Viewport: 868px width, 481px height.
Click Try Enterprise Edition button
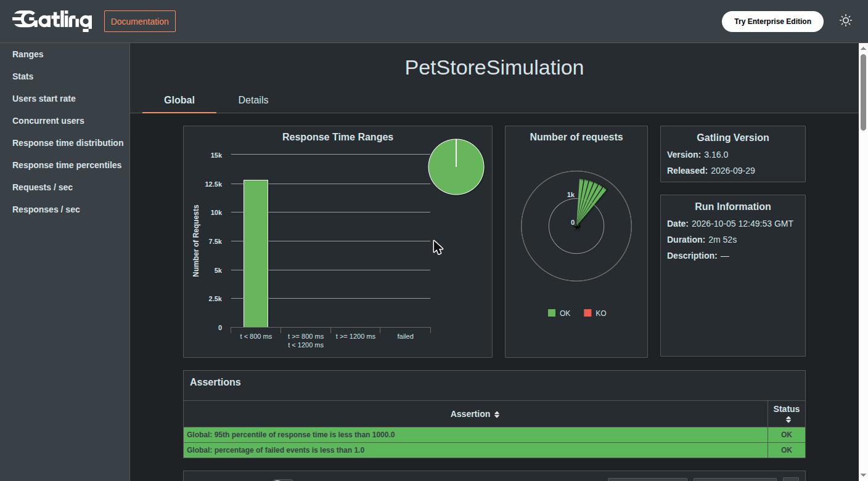772,22
